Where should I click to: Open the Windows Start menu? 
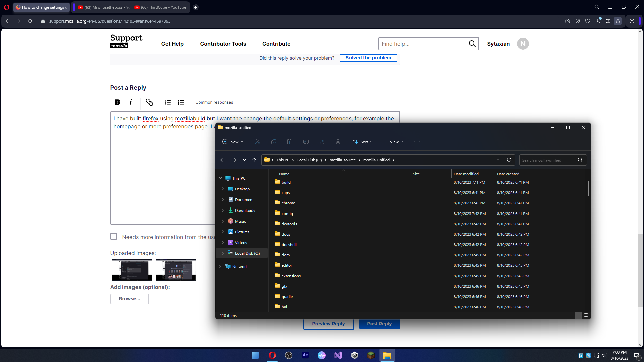(255, 355)
